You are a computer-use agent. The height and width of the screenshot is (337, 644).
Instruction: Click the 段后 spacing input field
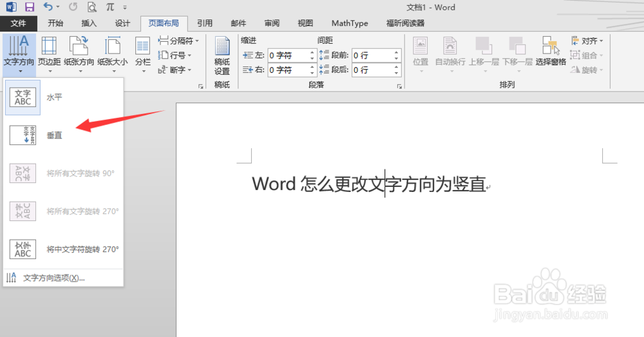[372, 70]
